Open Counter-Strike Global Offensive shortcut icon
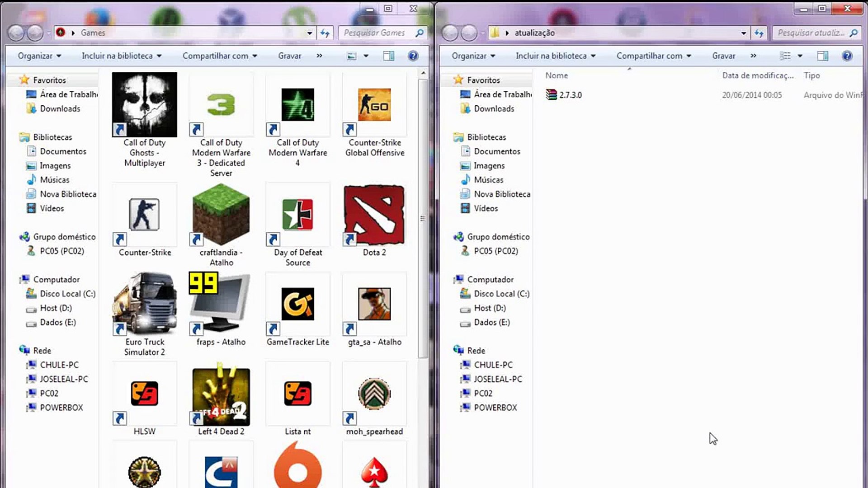This screenshot has height=488, width=868. (374, 105)
